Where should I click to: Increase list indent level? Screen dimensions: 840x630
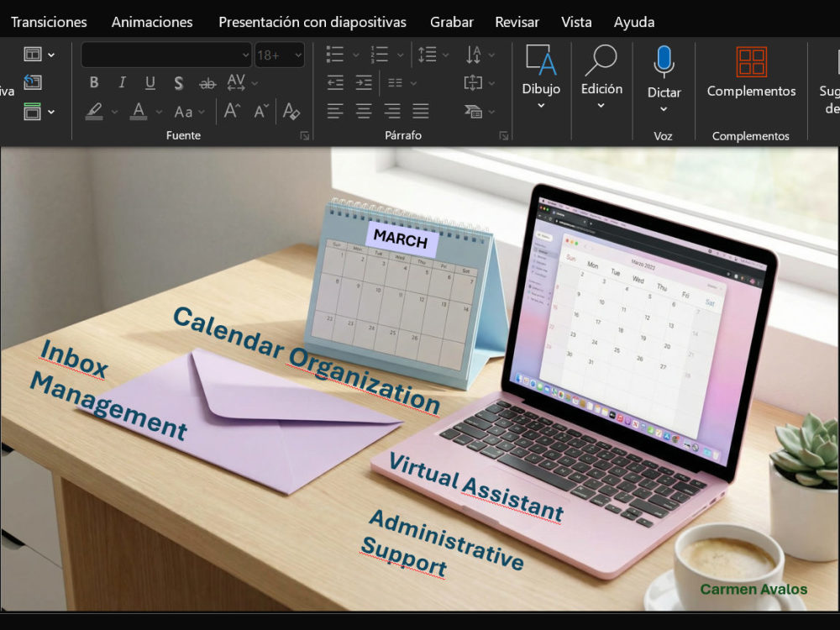(364, 82)
